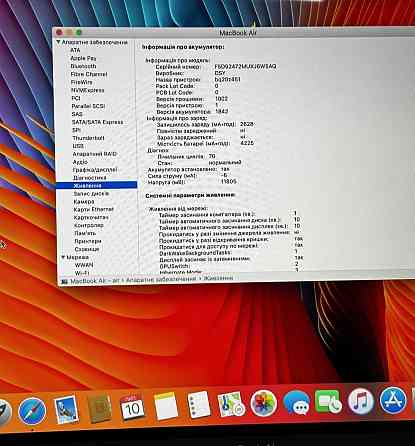Click Живлення in the bottom path bar
This screenshot has width=415, height=446.
[x=218, y=278]
